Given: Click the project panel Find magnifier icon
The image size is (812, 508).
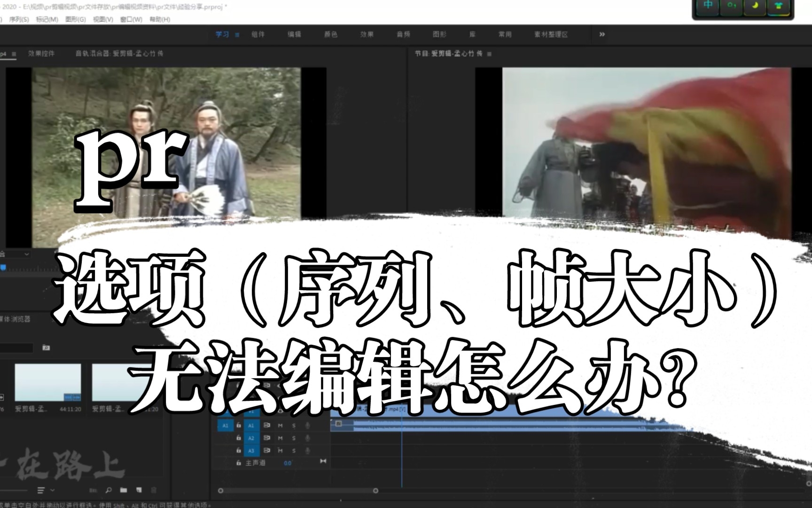Looking at the screenshot, I should [x=109, y=490].
